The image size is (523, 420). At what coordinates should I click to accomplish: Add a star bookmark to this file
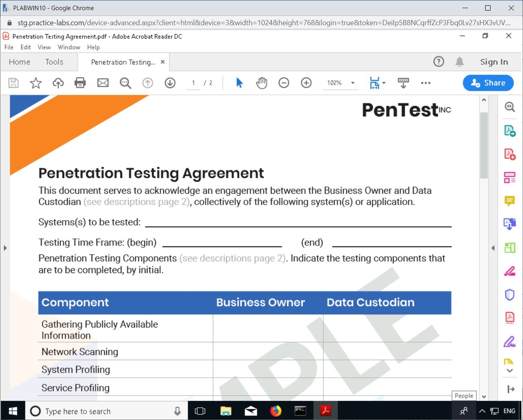pos(36,83)
